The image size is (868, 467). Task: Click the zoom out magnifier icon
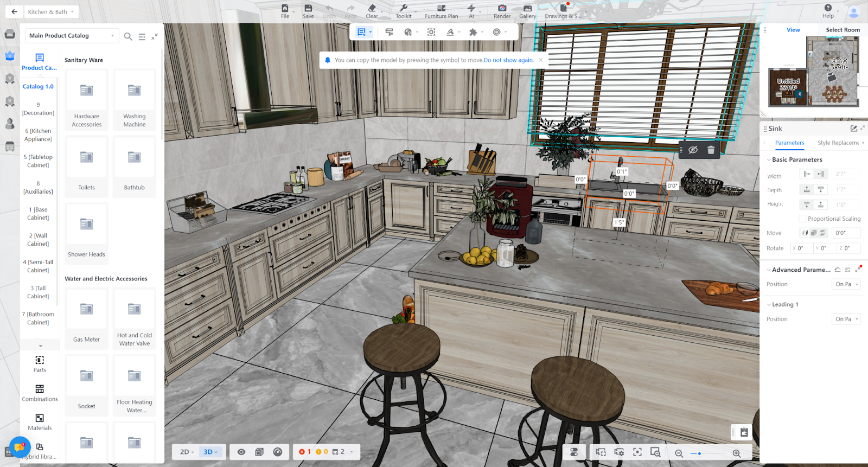[679, 453]
